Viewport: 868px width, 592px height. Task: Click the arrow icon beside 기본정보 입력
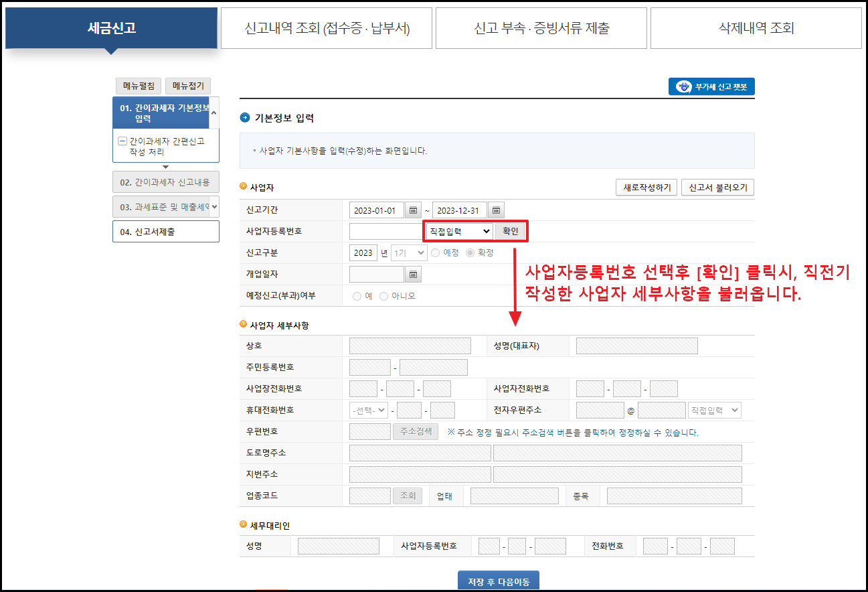[x=245, y=118]
